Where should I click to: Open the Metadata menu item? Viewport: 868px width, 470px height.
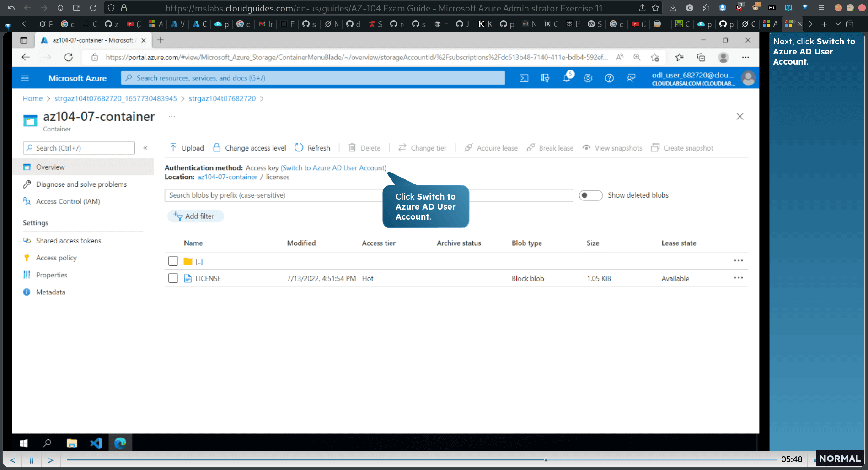tap(50, 292)
